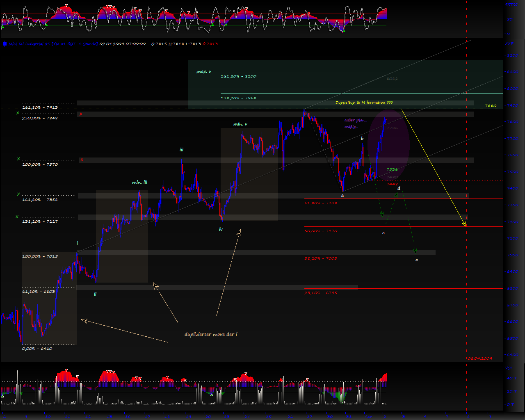Click the '200,00% - 7570' level label
525x420 pixels.
pyautogui.click(x=40, y=164)
